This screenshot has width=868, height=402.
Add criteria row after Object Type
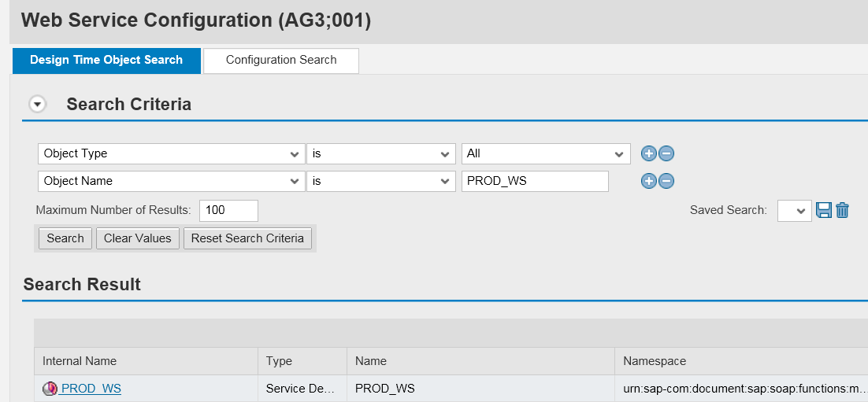pos(648,153)
